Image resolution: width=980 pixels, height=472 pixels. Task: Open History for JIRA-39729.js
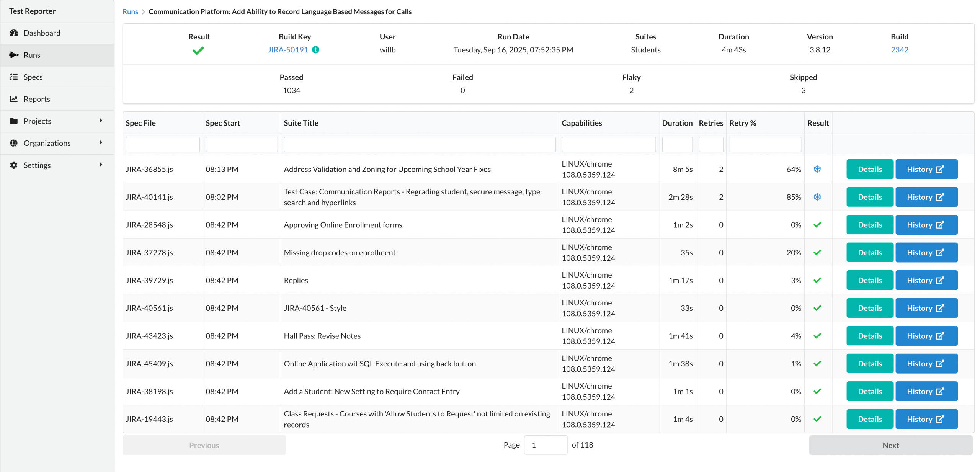coord(926,280)
